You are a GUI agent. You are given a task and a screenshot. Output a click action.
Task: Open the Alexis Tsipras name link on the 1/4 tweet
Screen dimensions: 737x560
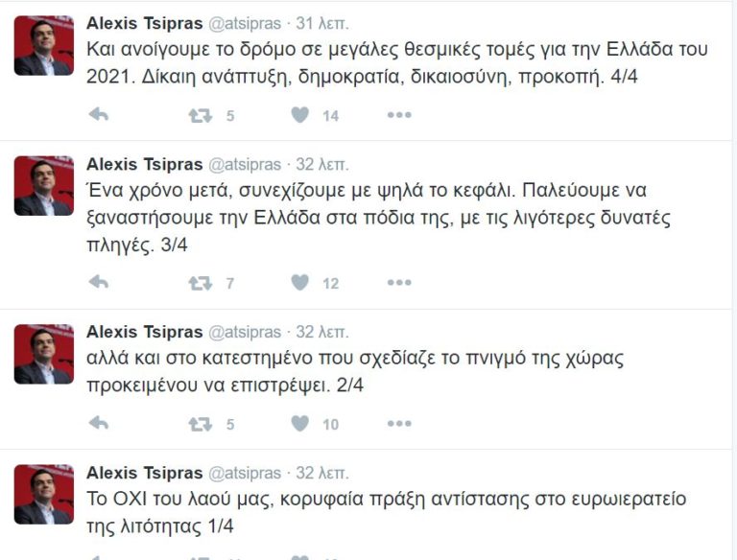point(144,473)
